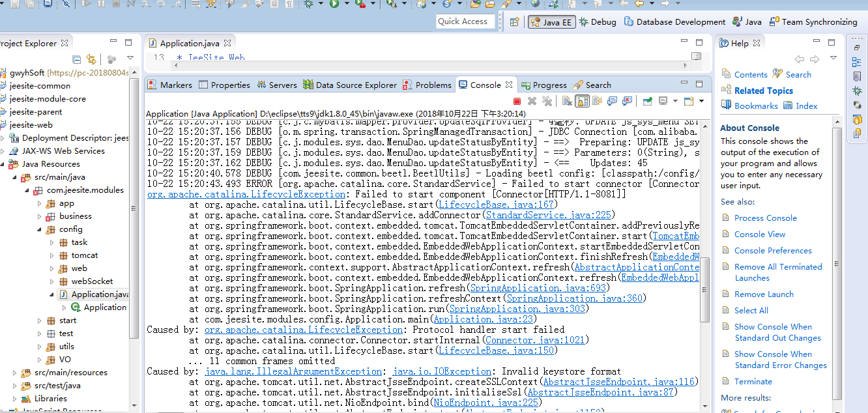Click the Contents icon in Help
The width and height of the screenshot is (868, 413).
tap(726, 74)
